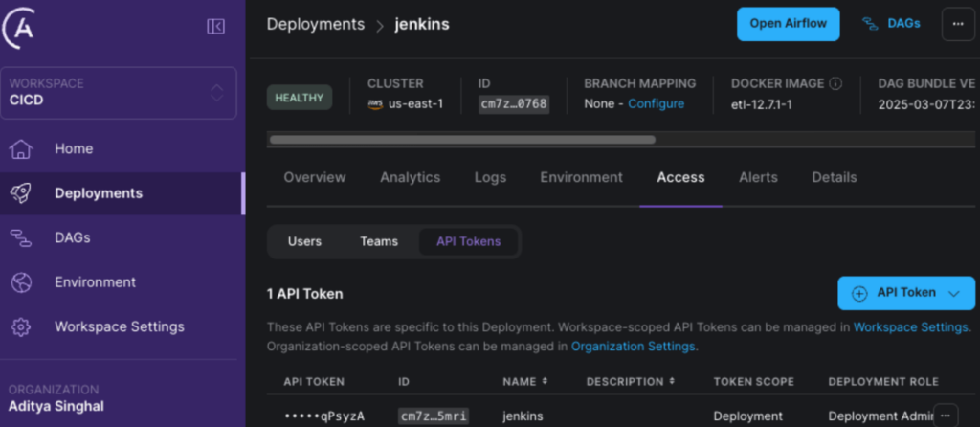Switch to the Analytics tab
The image size is (980, 427).
pos(410,177)
